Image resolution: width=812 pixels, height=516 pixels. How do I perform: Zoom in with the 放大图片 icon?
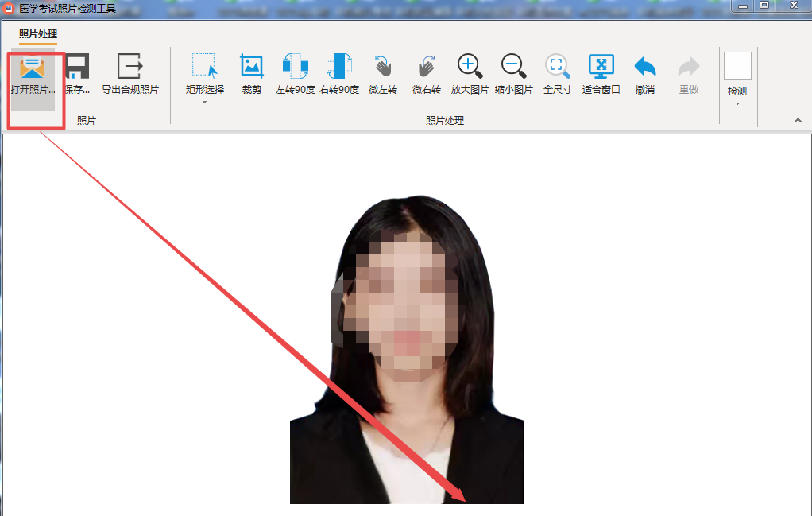coord(470,68)
